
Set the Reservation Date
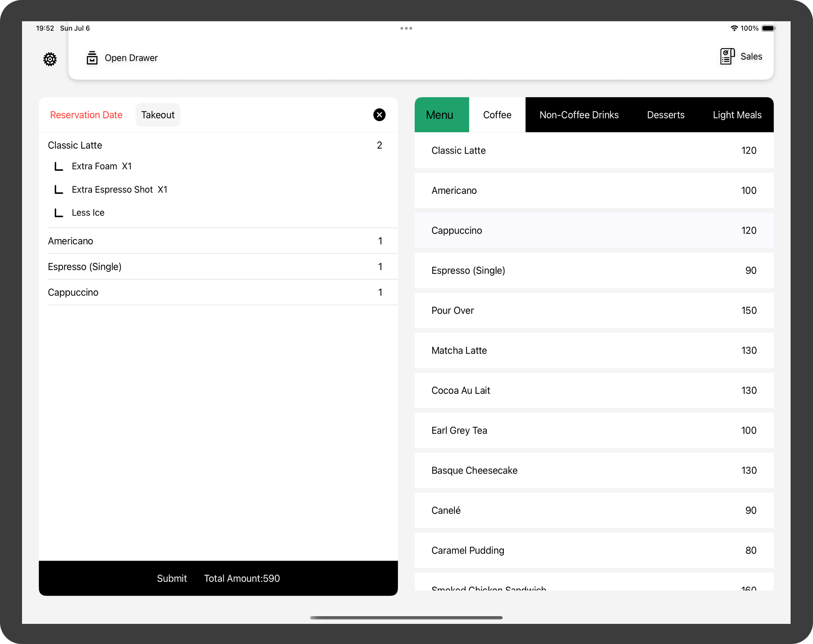coord(86,115)
